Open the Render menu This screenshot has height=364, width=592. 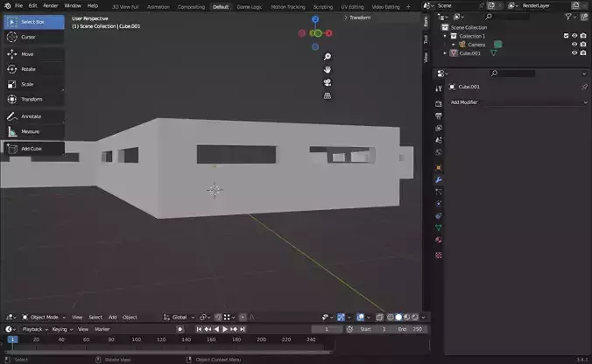pyautogui.click(x=51, y=5)
